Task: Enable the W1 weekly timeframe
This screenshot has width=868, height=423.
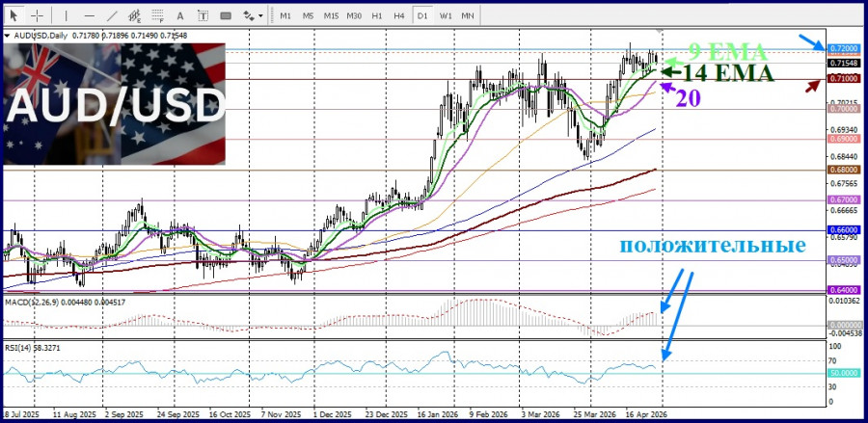Action: coord(446,15)
